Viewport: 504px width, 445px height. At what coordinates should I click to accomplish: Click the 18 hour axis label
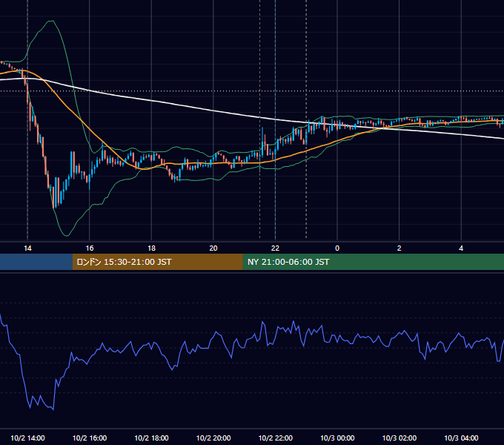151,248
